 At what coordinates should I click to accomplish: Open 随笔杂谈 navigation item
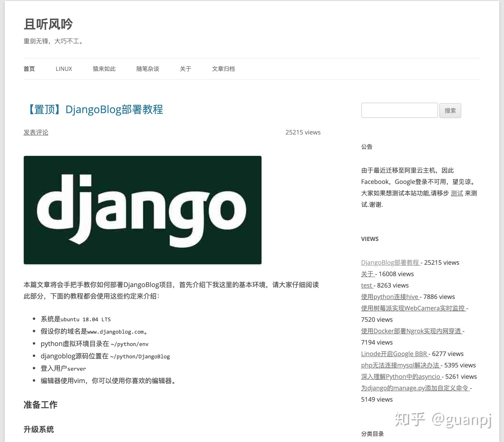[x=147, y=69]
